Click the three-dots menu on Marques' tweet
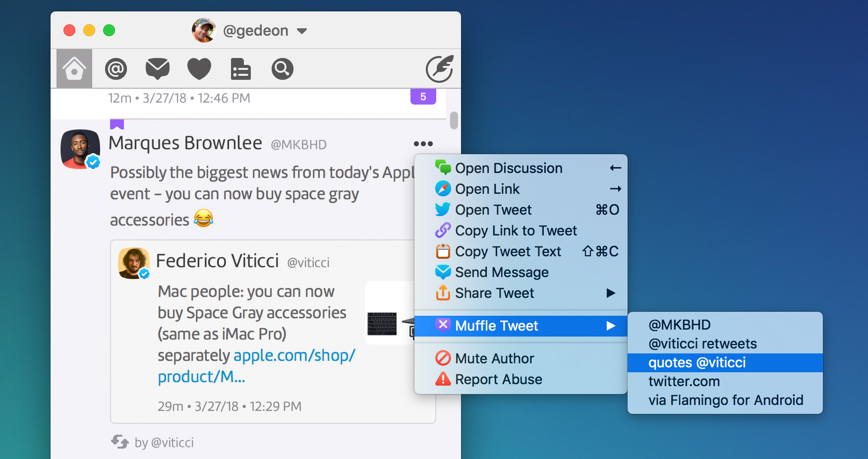Viewport: 868px width, 459px height. click(x=423, y=144)
